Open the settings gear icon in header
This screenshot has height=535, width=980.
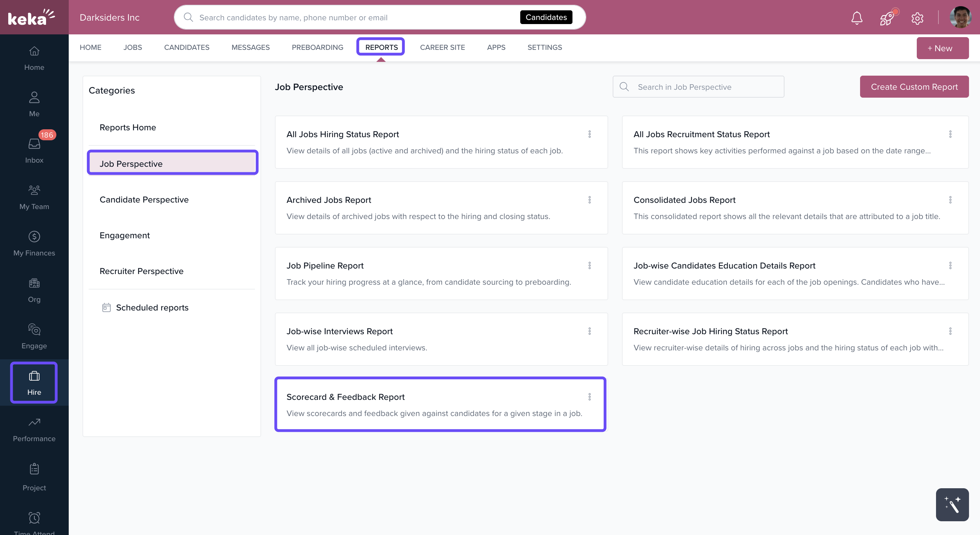(917, 18)
